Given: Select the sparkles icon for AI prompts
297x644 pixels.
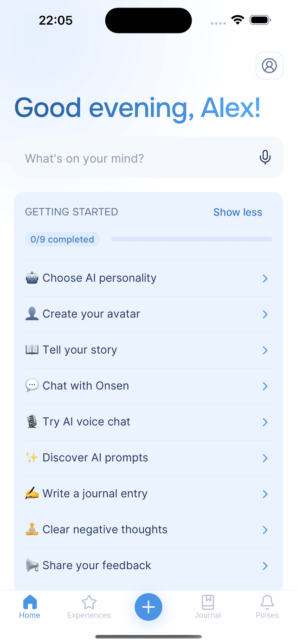Looking at the screenshot, I should pos(32,457).
